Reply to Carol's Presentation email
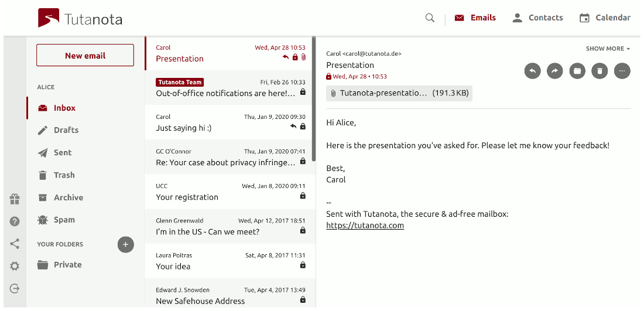This screenshot has height=311, width=644. [532, 71]
